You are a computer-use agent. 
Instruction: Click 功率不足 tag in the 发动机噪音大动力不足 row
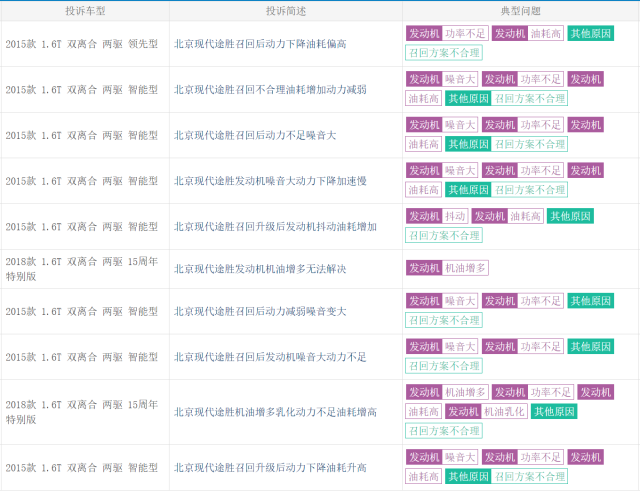click(x=541, y=347)
